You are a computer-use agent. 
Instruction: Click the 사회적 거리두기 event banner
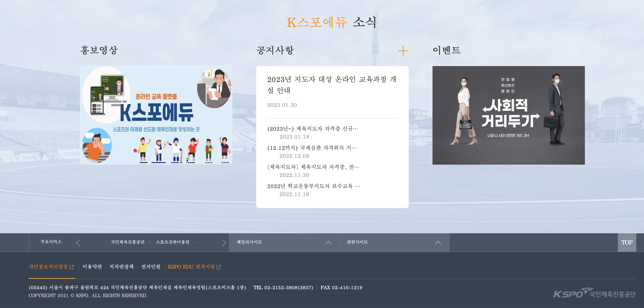pos(508,115)
